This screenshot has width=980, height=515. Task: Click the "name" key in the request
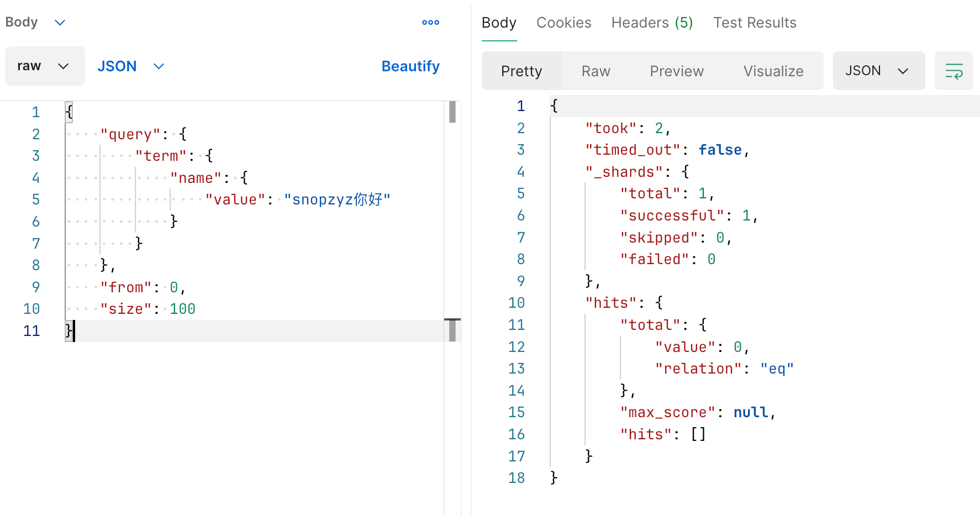pos(196,178)
